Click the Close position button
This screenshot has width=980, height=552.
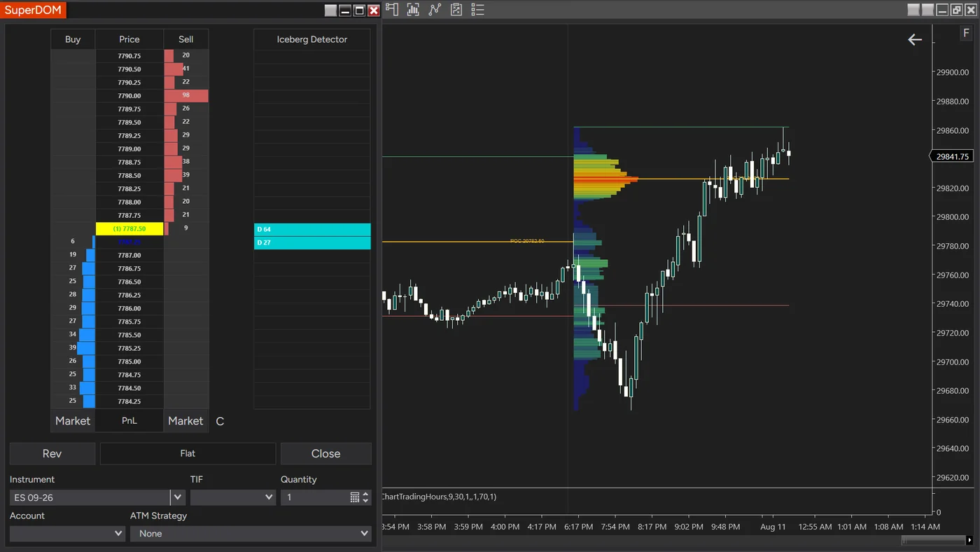pyautogui.click(x=326, y=454)
